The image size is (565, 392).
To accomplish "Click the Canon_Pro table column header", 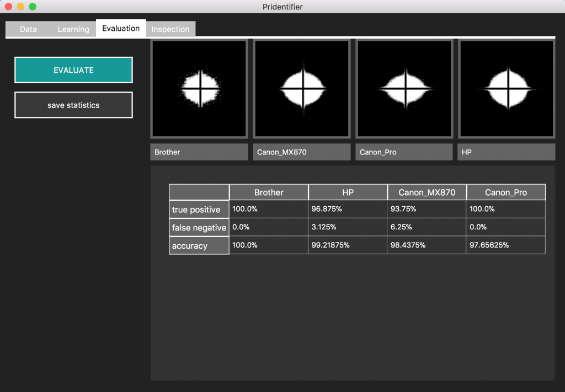I will point(506,192).
